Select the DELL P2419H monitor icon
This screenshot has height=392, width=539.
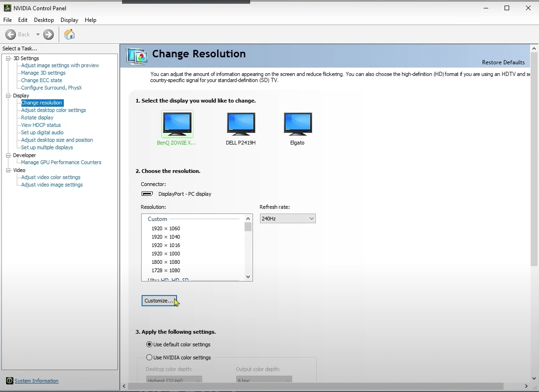(x=241, y=124)
